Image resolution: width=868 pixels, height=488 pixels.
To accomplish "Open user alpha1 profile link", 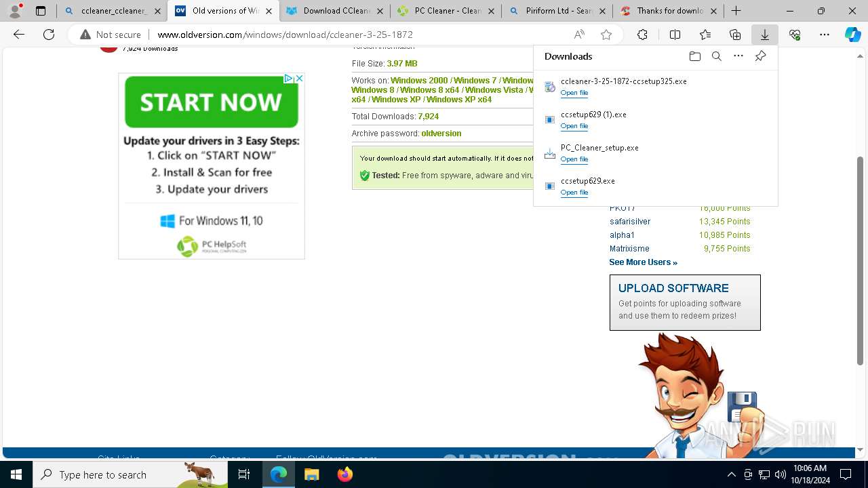I will coord(622,235).
